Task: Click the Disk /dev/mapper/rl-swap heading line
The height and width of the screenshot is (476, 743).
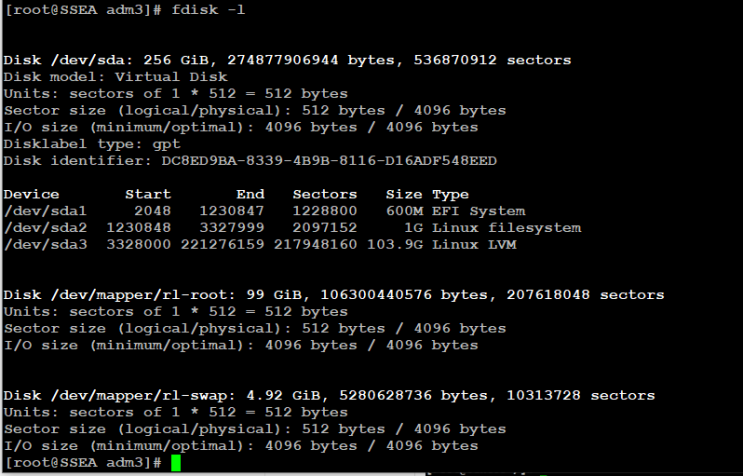Action: 330,396
